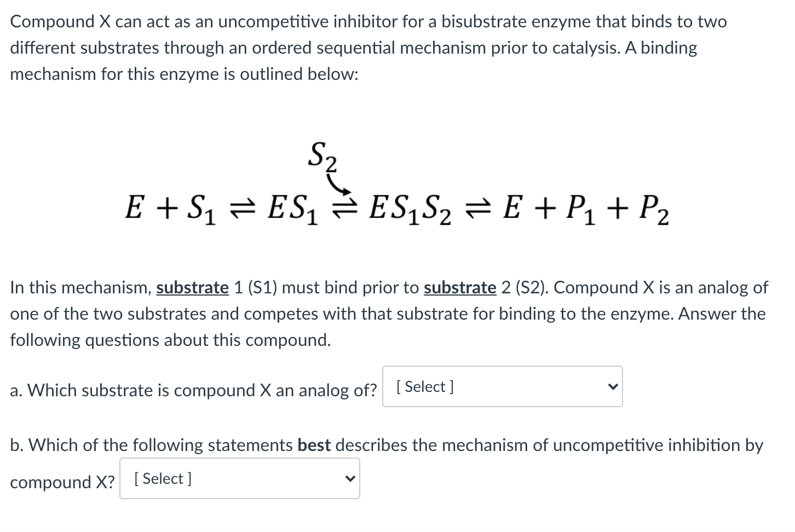The image size is (795, 532).
Task: Click the first underlined substrate link
Action: click(192, 287)
